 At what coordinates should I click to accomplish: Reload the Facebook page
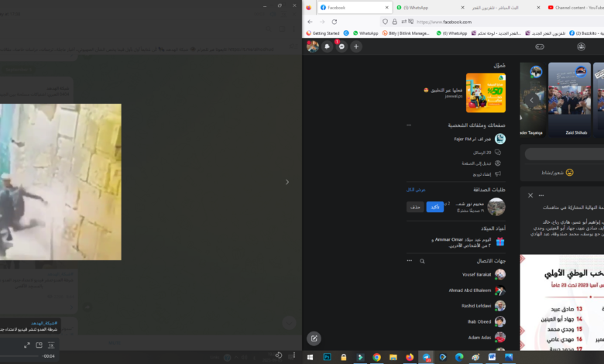[335, 22]
